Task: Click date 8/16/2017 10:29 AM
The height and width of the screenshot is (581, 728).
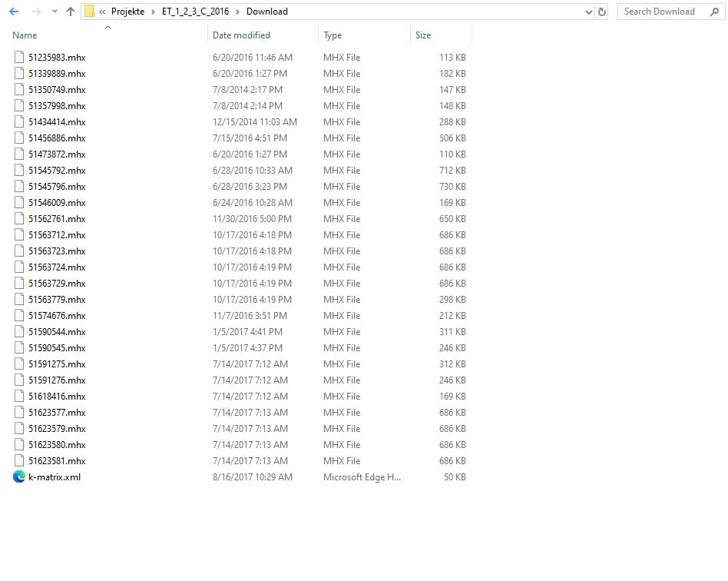Action: click(x=252, y=477)
